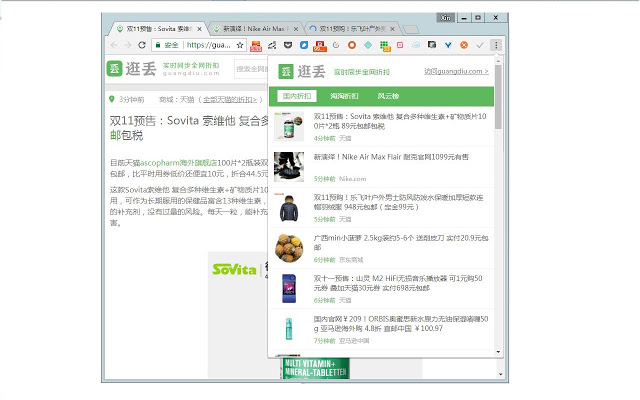Open the ORBIS teal bottle thumbnail
The image size is (640, 400).
pos(289,329)
